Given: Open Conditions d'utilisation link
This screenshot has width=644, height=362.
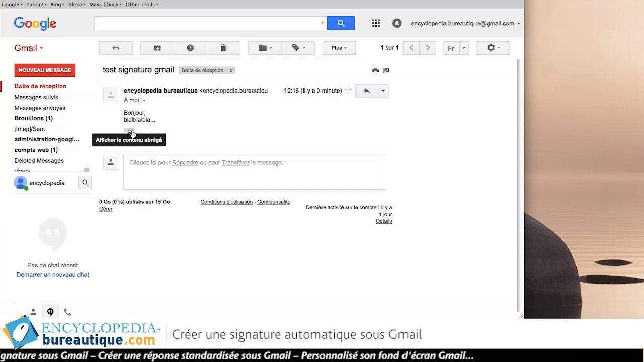Looking at the screenshot, I should pos(226,202).
